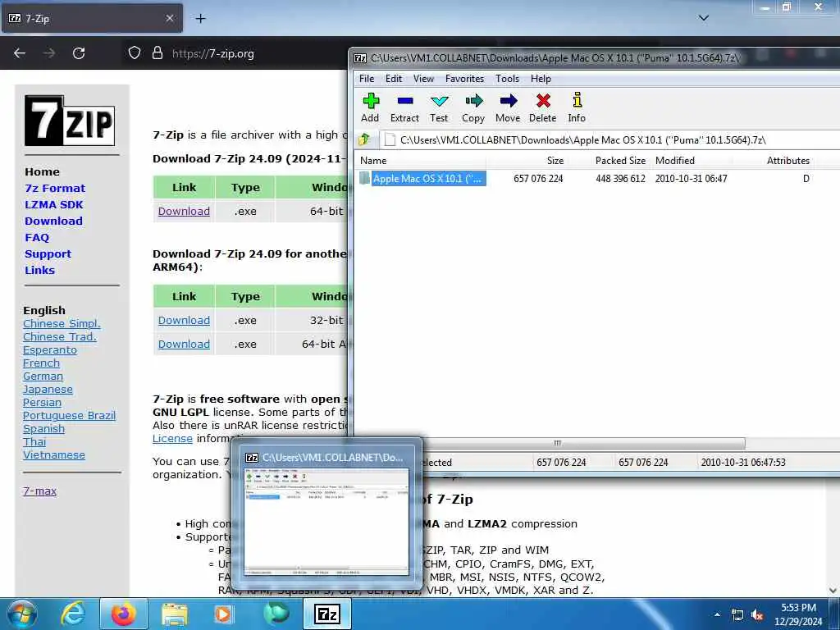Viewport: 840px width, 630px height.
Task: Open the list all tabs chevron
Action: [704, 18]
